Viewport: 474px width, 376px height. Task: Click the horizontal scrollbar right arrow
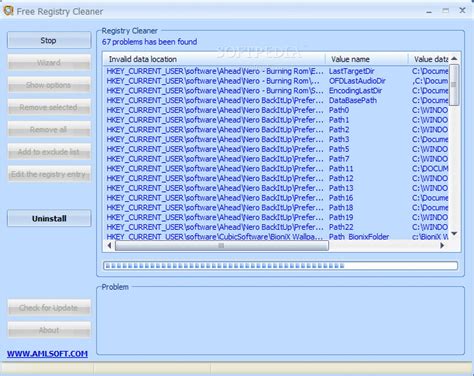442,246
